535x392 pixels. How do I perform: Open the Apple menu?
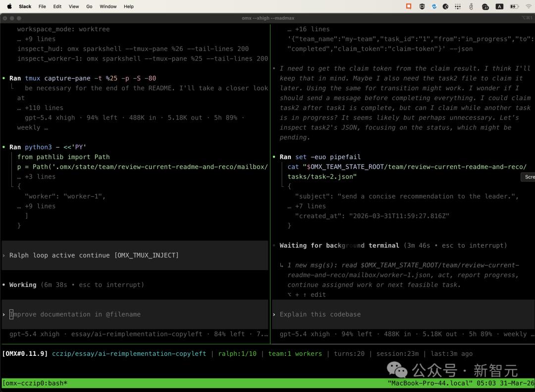tap(9, 6)
